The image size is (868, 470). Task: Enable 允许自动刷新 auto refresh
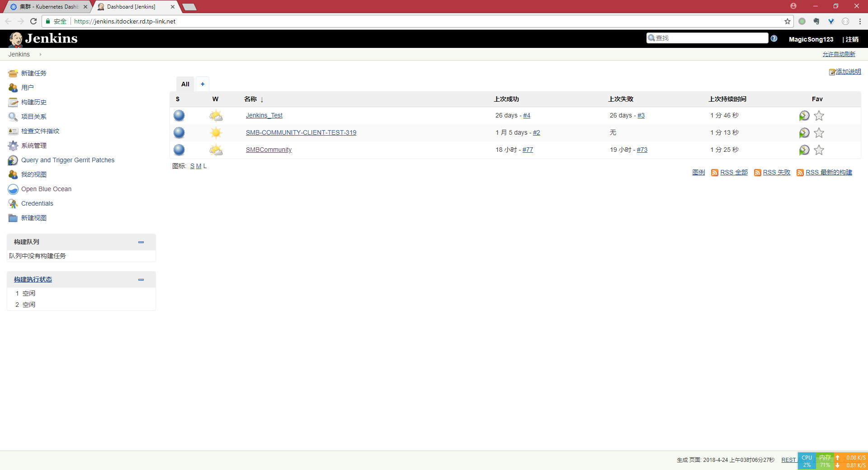(839, 54)
